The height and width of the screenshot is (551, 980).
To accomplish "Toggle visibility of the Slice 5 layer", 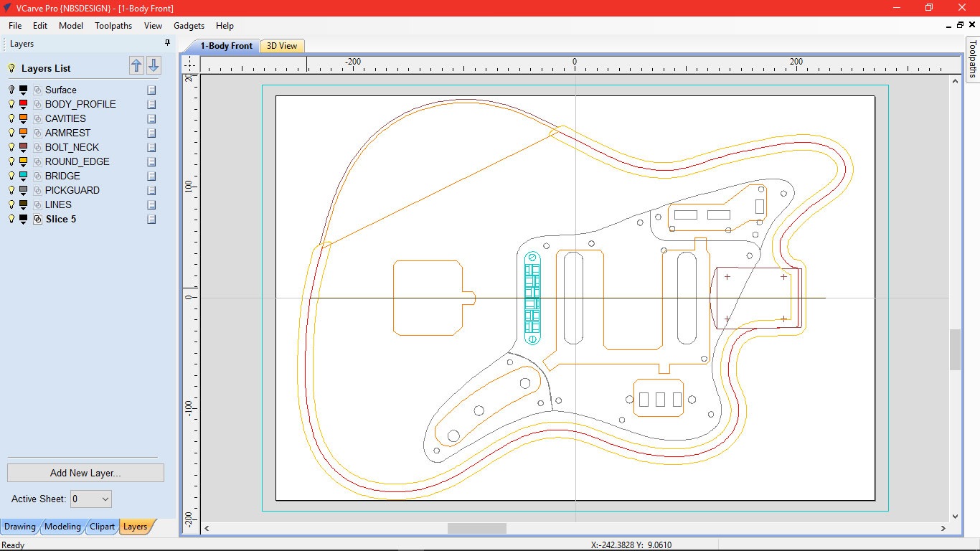I will click(x=11, y=219).
